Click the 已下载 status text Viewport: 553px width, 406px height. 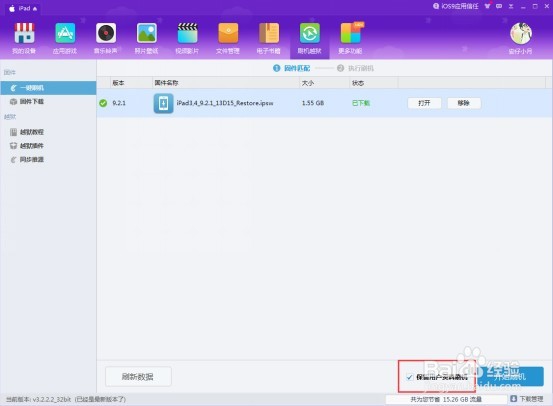click(361, 103)
